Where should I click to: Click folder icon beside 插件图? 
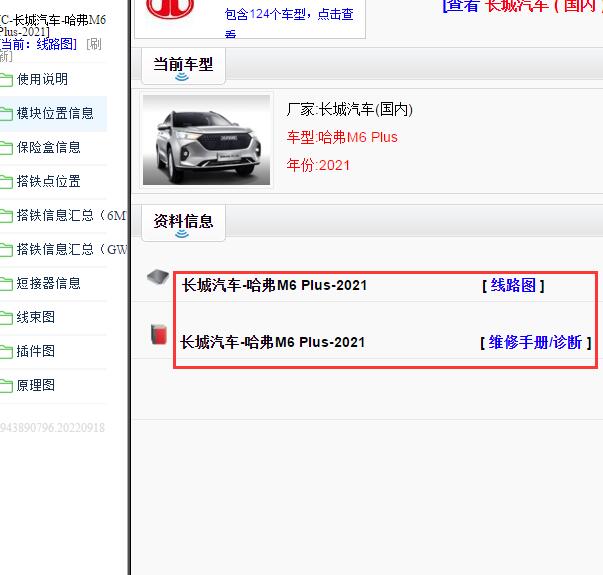(x=6, y=352)
